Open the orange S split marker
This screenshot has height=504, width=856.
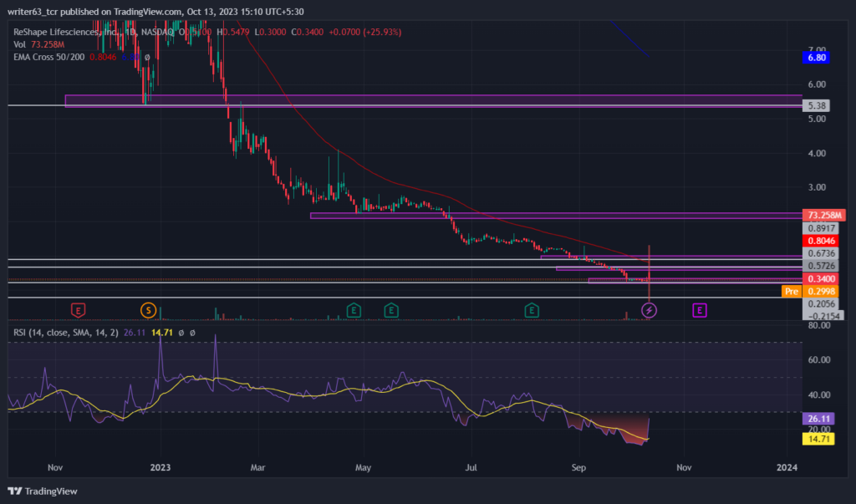[148, 311]
